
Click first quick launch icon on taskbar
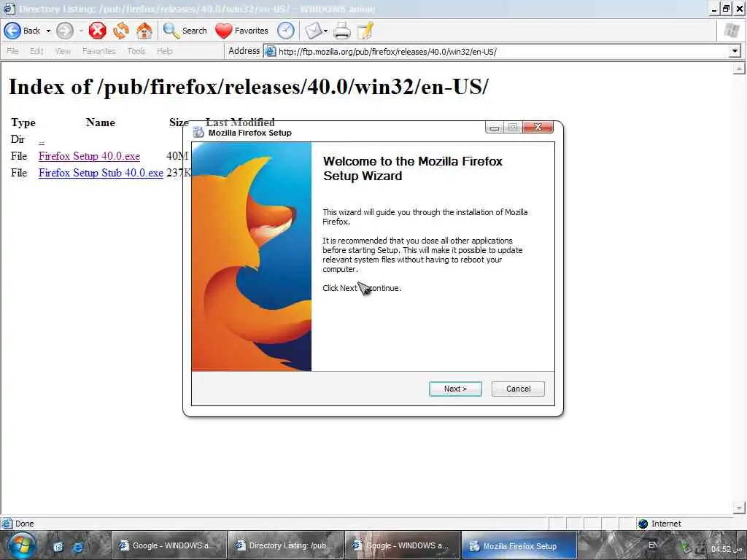click(58, 547)
